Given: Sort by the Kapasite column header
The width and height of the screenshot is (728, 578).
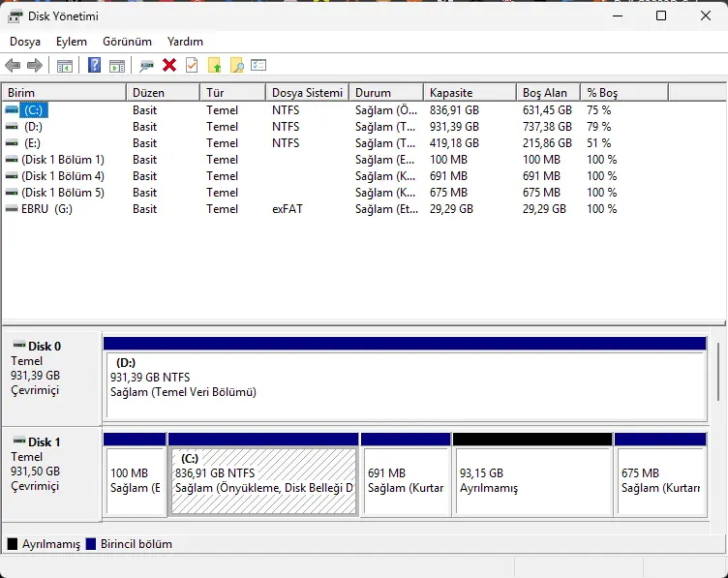Looking at the screenshot, I should point(470,92).
